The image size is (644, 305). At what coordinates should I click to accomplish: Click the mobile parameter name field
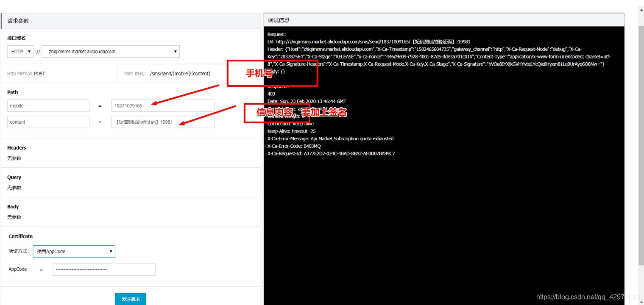point(48,105)
